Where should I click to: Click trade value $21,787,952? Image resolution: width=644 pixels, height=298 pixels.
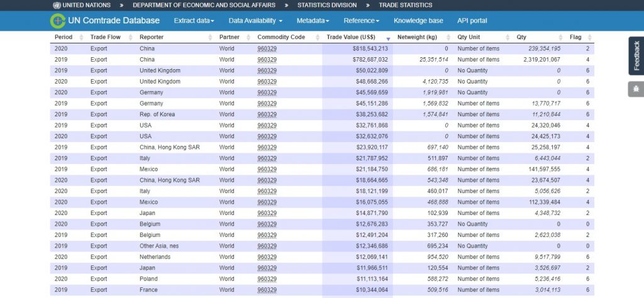point(372,158)
